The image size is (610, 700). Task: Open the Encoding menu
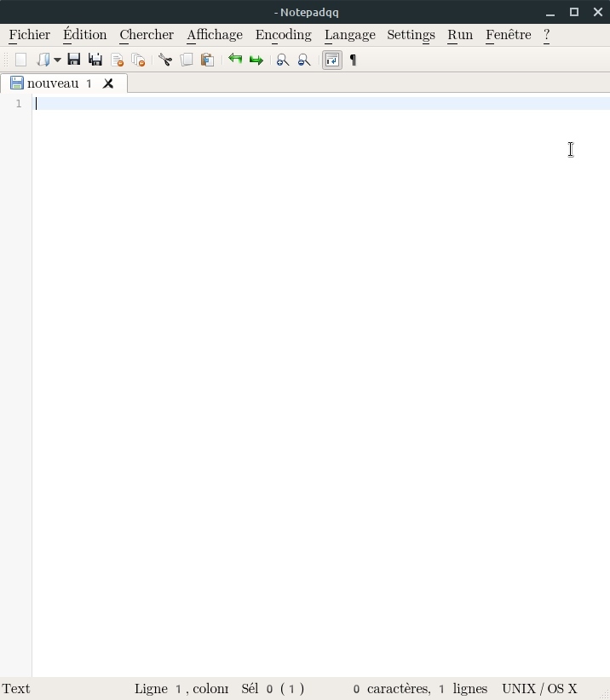tap(283, 35)
